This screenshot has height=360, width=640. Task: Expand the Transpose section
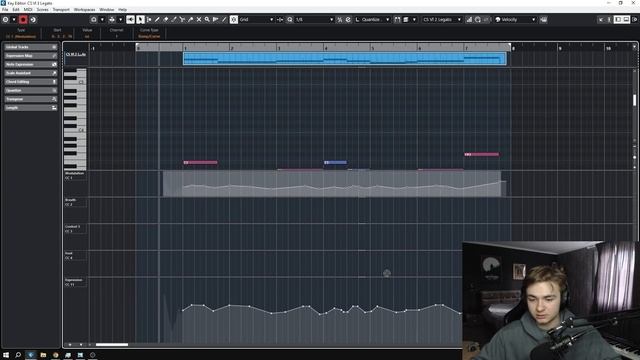pyautogui.click(x=31, y=99)
